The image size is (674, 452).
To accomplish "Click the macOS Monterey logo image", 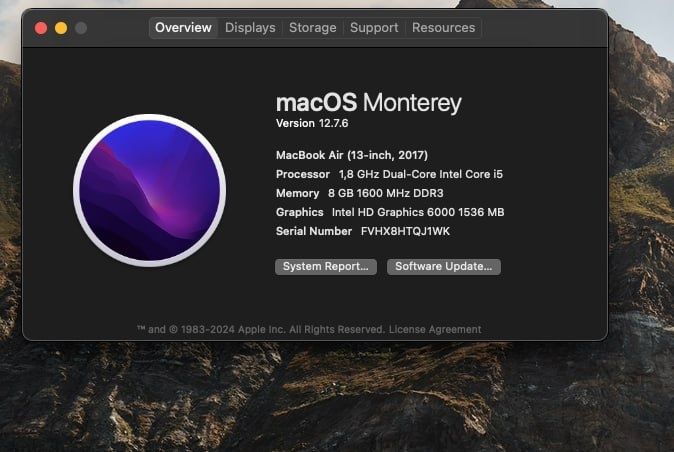I will pyautogui.click(x=150, y=190).
